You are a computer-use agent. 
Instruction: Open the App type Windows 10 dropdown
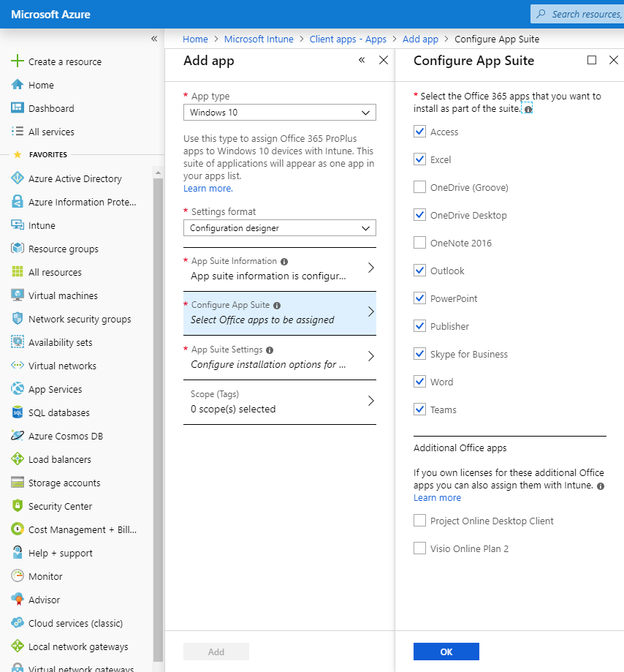point(280,113)
